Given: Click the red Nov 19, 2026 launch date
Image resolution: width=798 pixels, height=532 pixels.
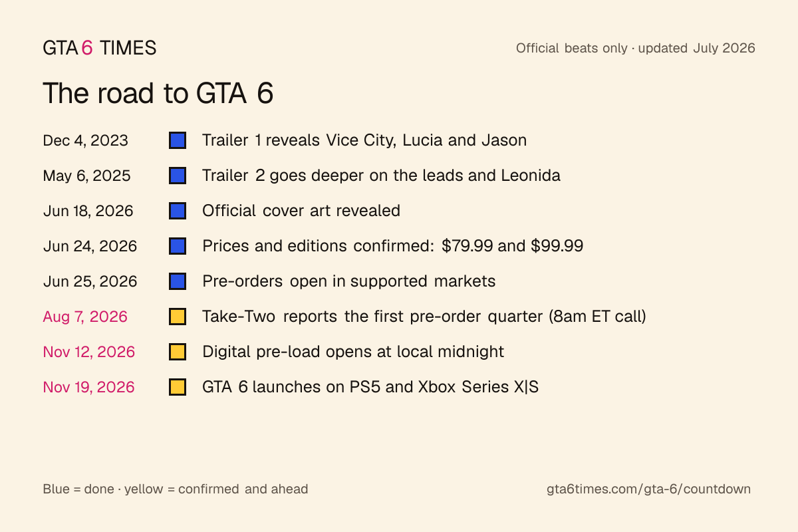Looking at the screenshot, I should (x=88, y=387).
